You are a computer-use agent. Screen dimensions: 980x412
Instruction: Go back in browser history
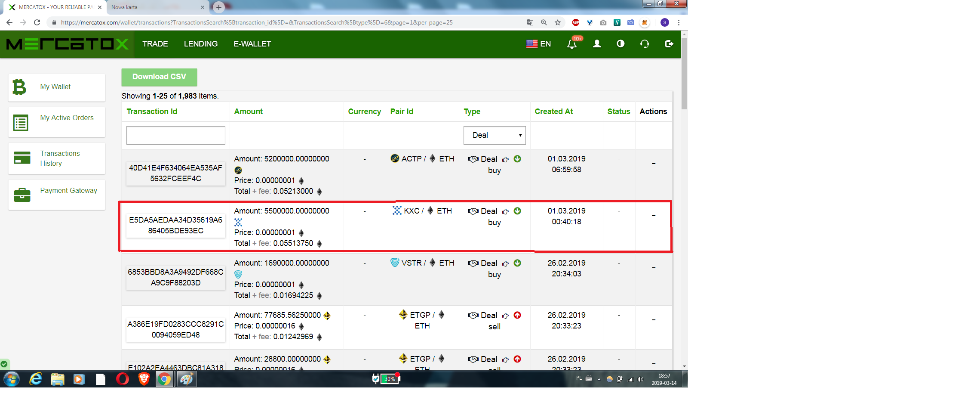tap(9, 22)
